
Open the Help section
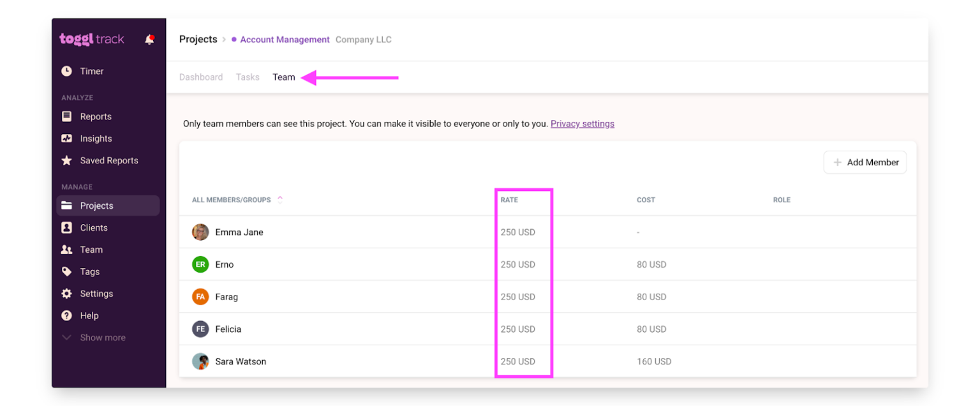tap(89, 315)
